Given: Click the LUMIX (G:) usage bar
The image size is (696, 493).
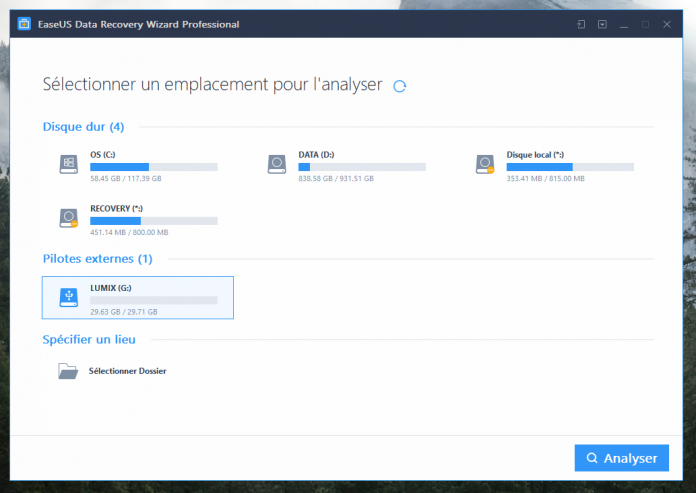Looking at the screenshot, I should pos(154,300).
